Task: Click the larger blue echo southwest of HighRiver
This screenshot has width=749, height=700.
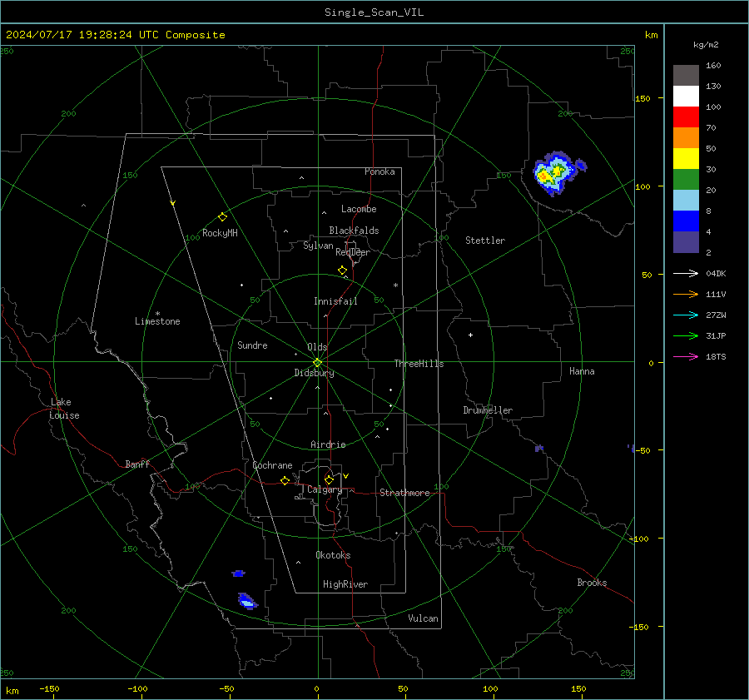Action: [x=247, y=601]
